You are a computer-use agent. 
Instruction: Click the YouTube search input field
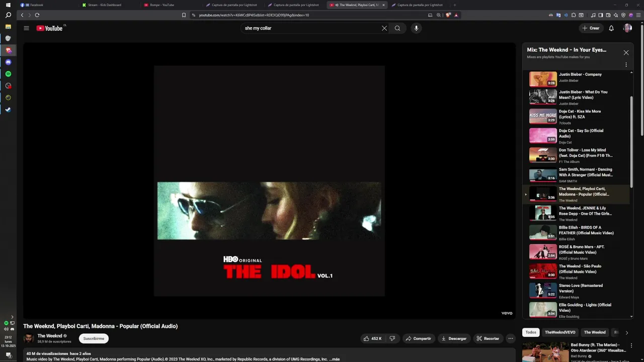(x=311, y=28)
